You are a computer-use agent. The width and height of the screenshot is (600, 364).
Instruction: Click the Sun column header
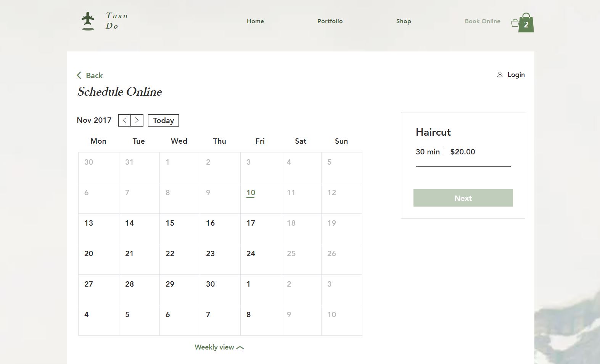pyautogui.click(x=341, y=141)
